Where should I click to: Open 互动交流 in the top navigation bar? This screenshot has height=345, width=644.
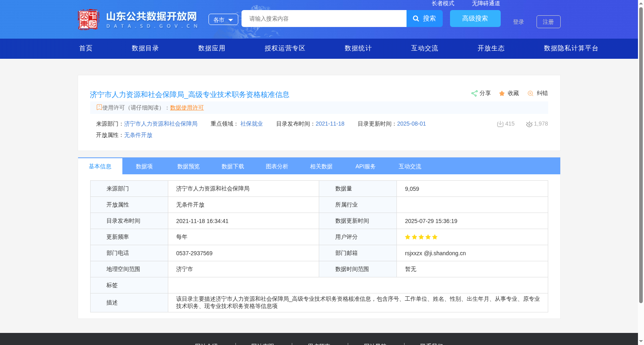point(425,48)
